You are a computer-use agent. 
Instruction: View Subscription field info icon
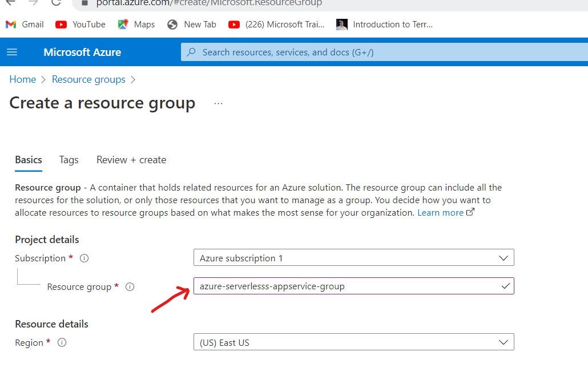tap(84, 258)
